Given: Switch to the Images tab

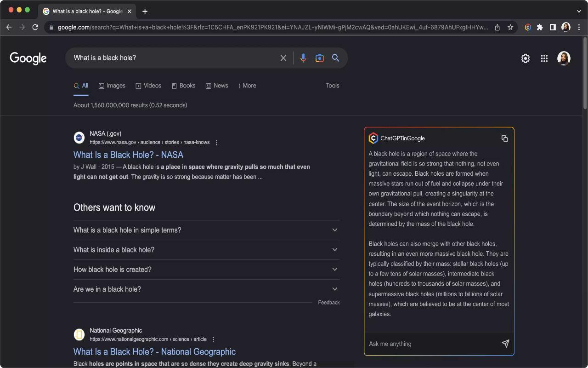Looking at the screenshot, I should (x=112, y=86).
